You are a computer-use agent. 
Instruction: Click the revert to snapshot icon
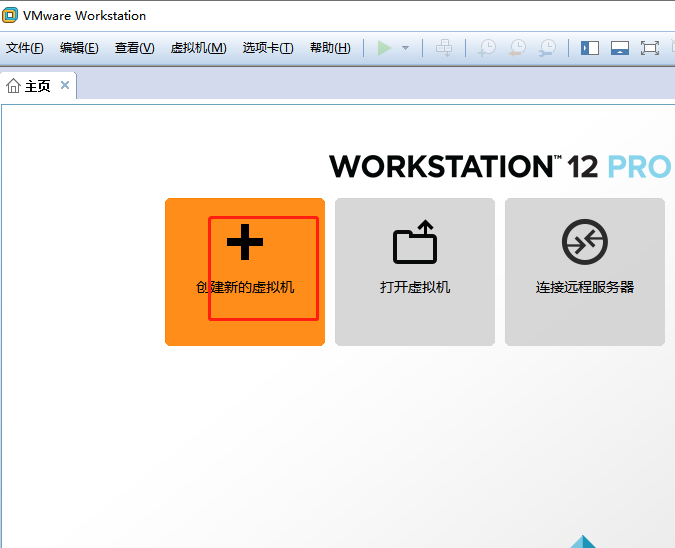tap(517, 48)
